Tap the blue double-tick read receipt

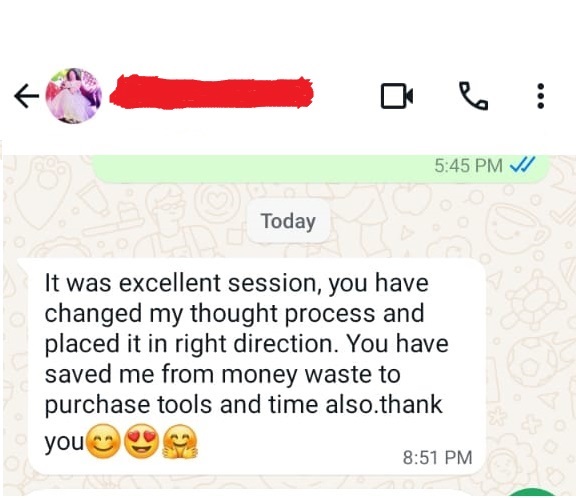click(x=522, y=165)
